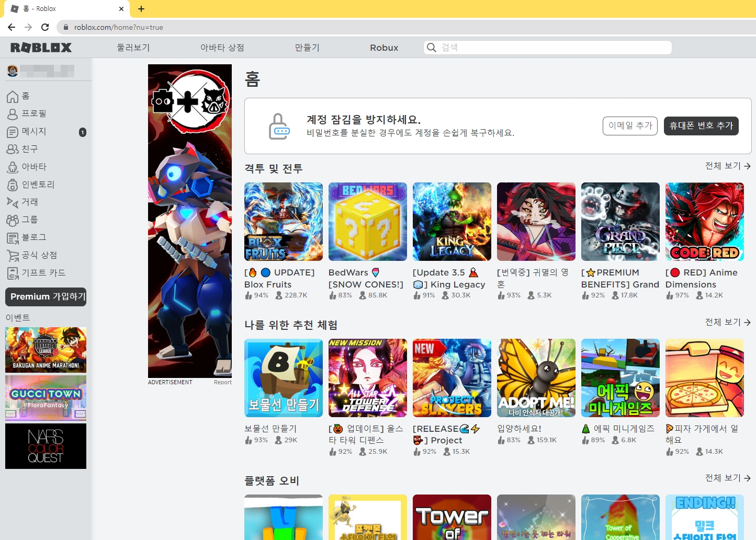Open the Code Red Anime Dimensions thumbnail
The width and height of the screenshot is (756, 540).
pos(705,222)
